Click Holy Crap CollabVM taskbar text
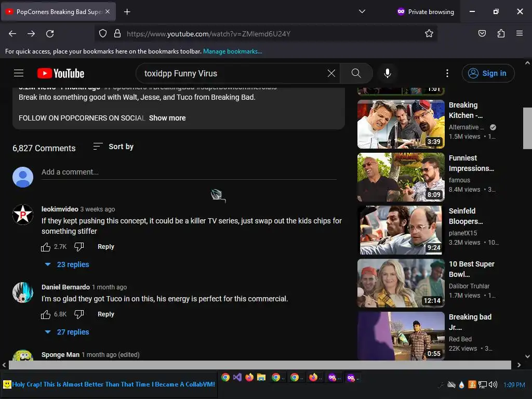Viewport: 532px width, 399px height. pyautogui.click(x=113, y=384)
